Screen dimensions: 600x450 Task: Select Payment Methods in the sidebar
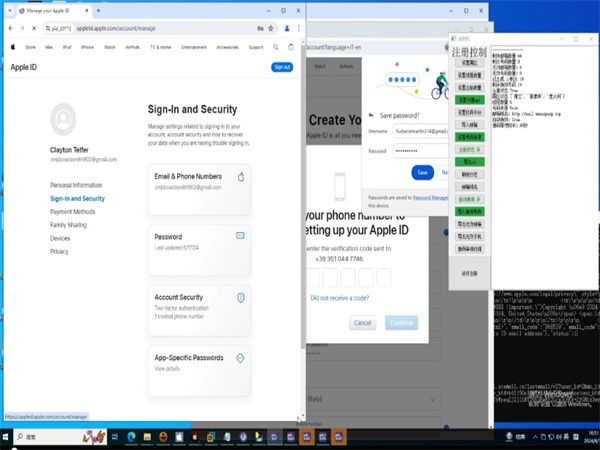(x=73, y=212)
